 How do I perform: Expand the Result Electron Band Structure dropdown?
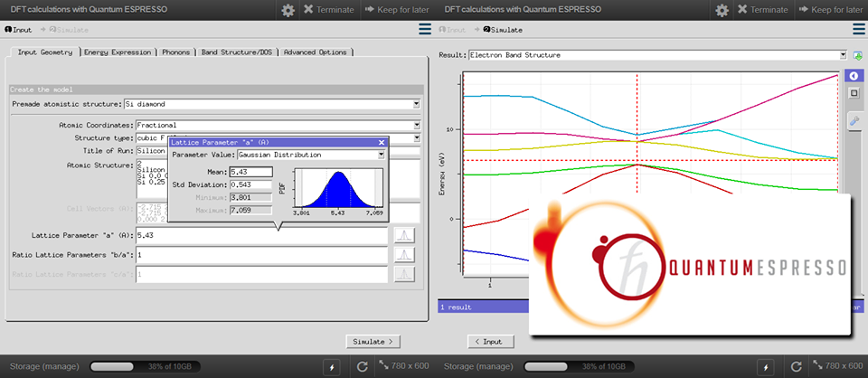click(x=843, y=55)
